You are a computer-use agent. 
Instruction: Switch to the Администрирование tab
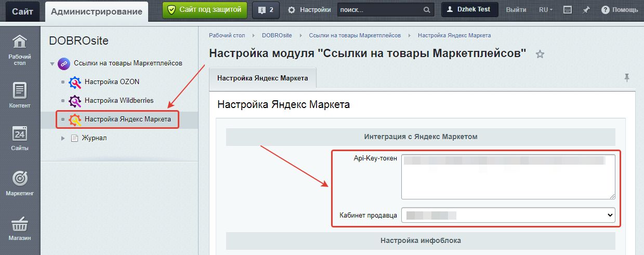pyautogui.click(x=97, y=11)
